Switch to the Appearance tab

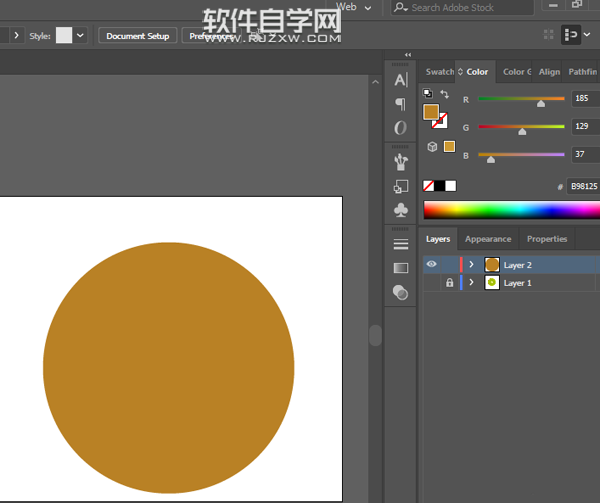pos(488,239)
